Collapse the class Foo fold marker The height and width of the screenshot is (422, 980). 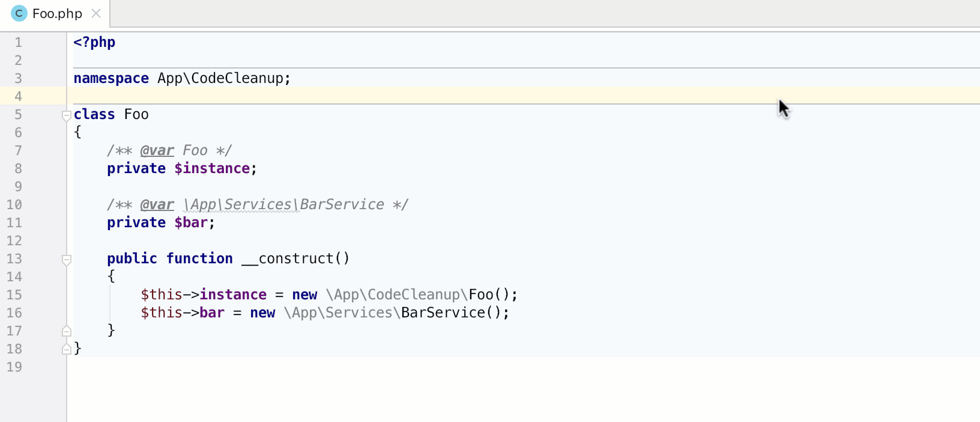pos(67,115)
